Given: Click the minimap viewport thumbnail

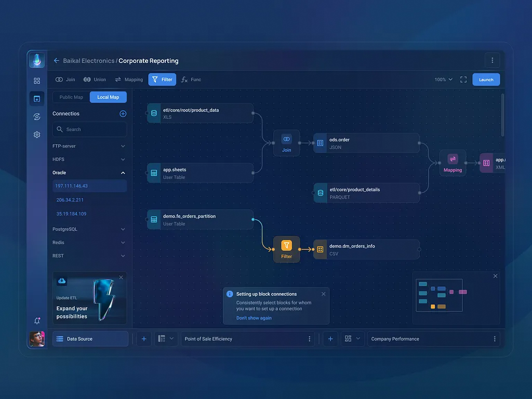Looking at the screenshot, I should click(x=439, y=295).
